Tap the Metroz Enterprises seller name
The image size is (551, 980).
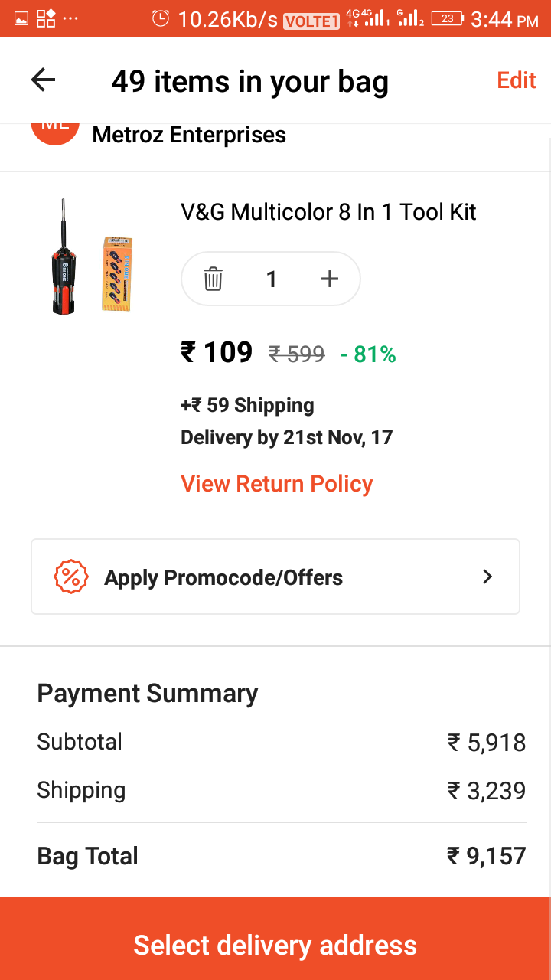(189, 136)
